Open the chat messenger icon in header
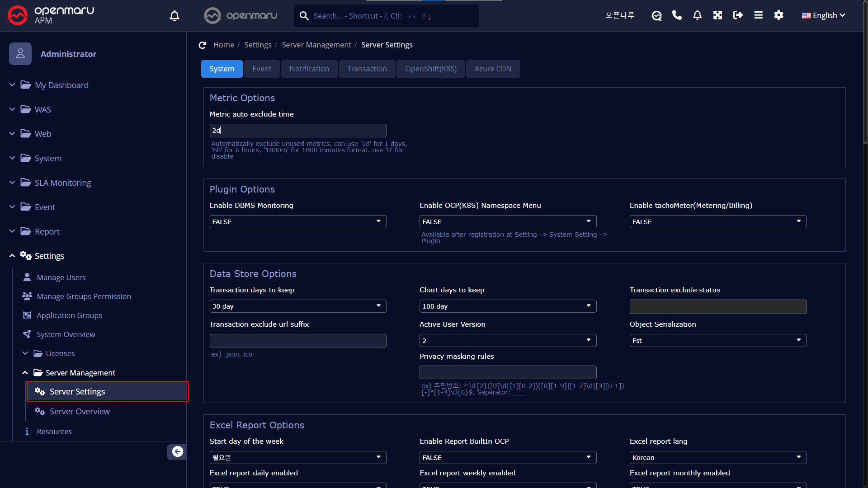Image resolution: width=868 pixels, height=488 pixels. pos(656,16)
